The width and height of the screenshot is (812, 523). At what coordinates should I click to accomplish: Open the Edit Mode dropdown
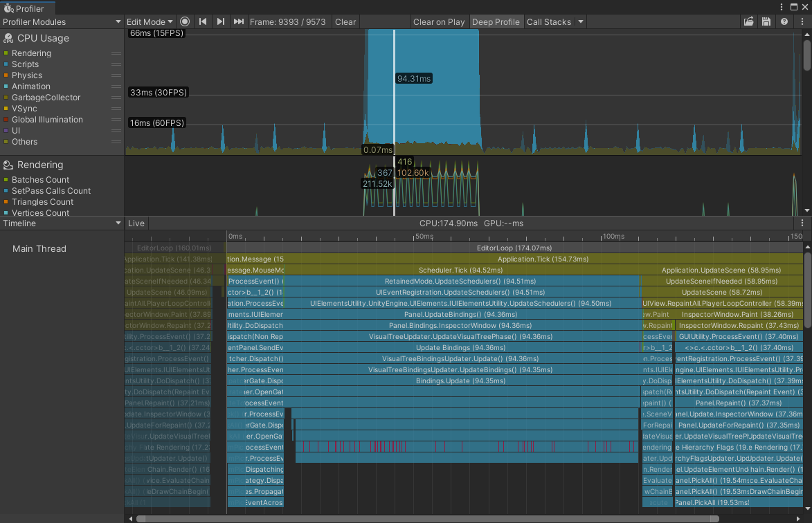click(149, 21)
